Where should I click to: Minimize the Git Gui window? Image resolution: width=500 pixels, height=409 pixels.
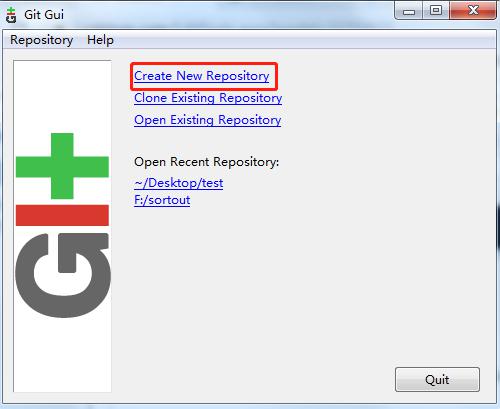pyautogui.click(x=409, y=11)
